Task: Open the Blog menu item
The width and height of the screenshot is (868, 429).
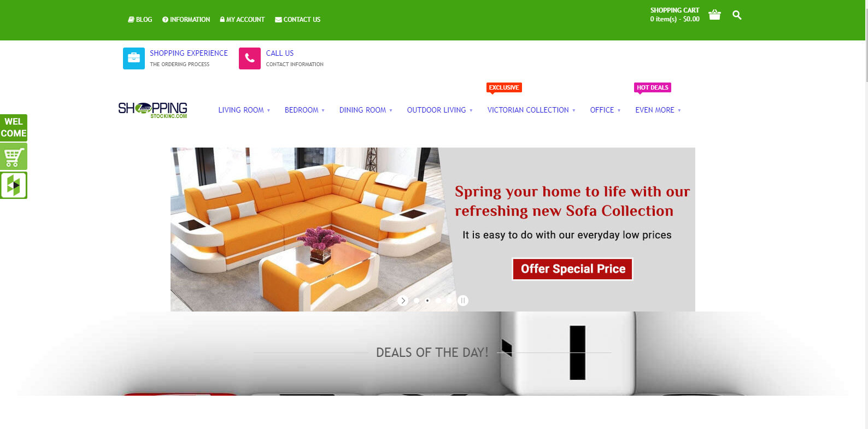Action: tap(140, 20)
